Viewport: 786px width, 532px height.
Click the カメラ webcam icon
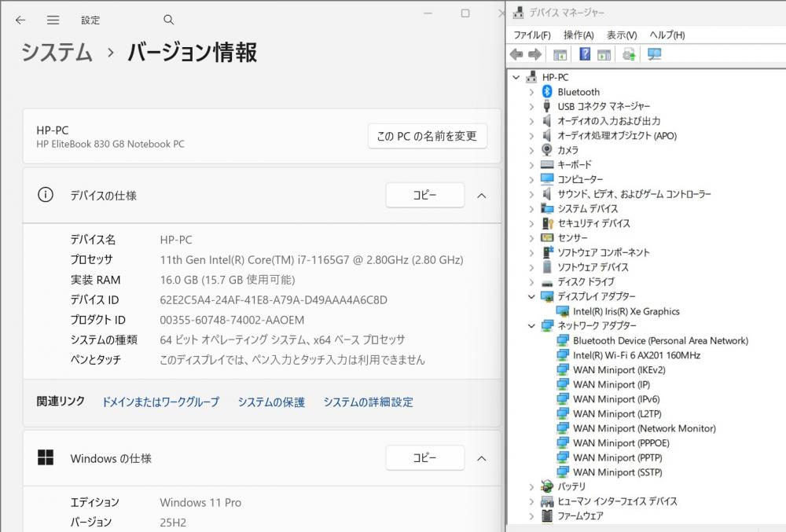coord(547,150)
